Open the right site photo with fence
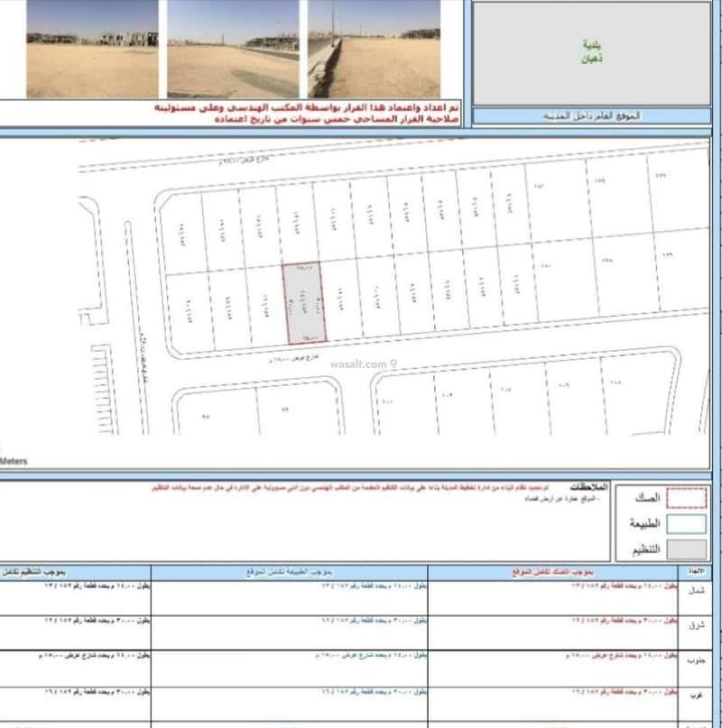 coord(374,49)
